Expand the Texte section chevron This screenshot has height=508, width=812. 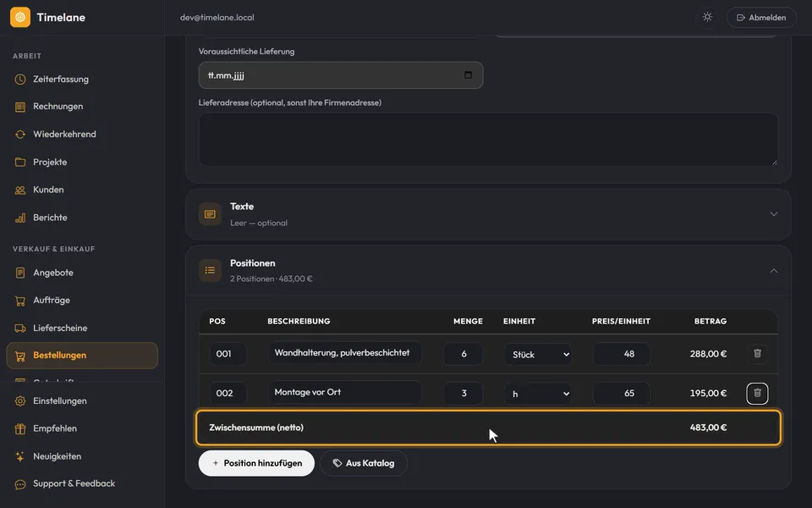pos(774,214)
